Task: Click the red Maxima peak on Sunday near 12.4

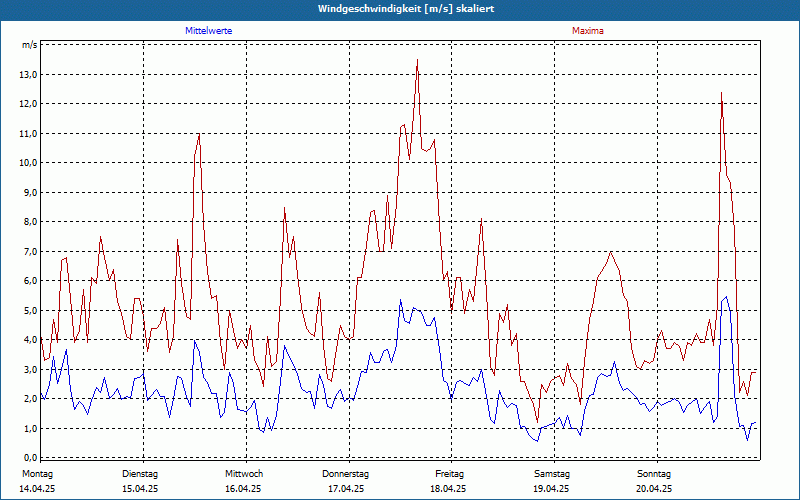Action: tap(721, 93)
